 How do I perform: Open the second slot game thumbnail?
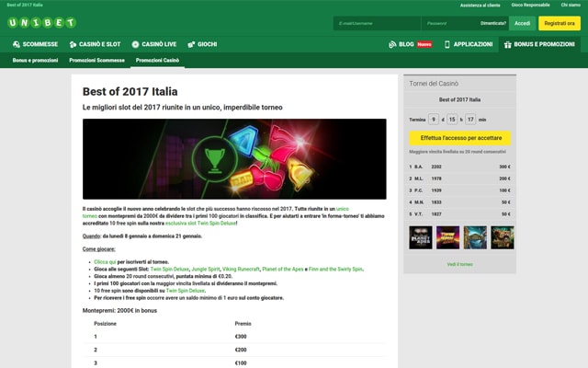[447, 237]
